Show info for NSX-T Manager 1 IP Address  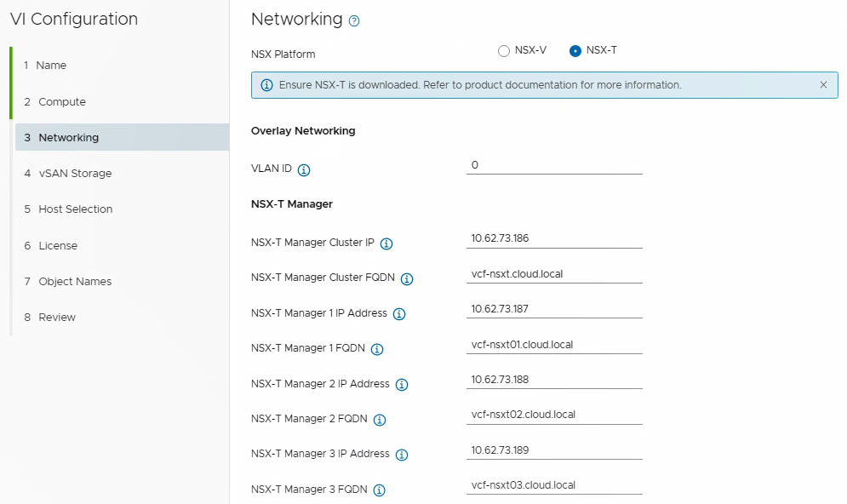coord(399,314)
